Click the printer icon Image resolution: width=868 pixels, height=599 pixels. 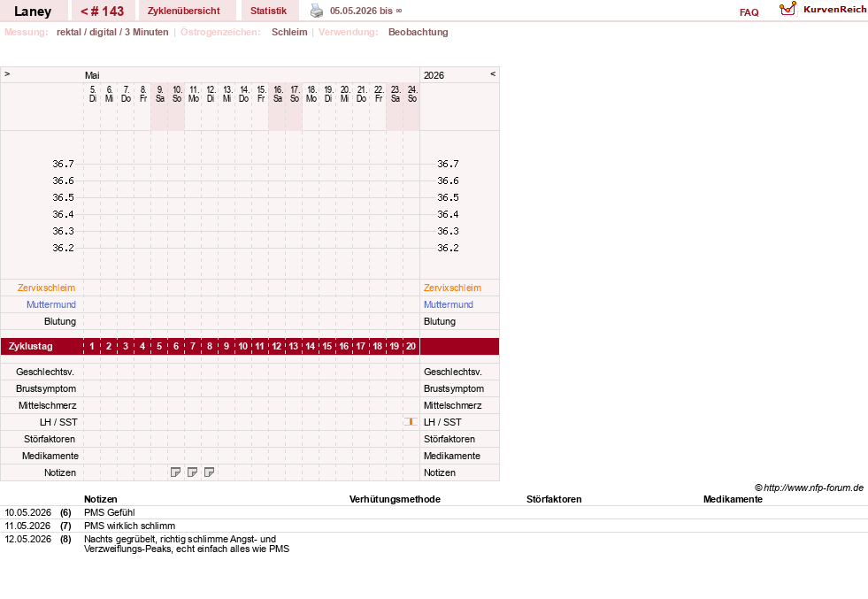[317, 11]
